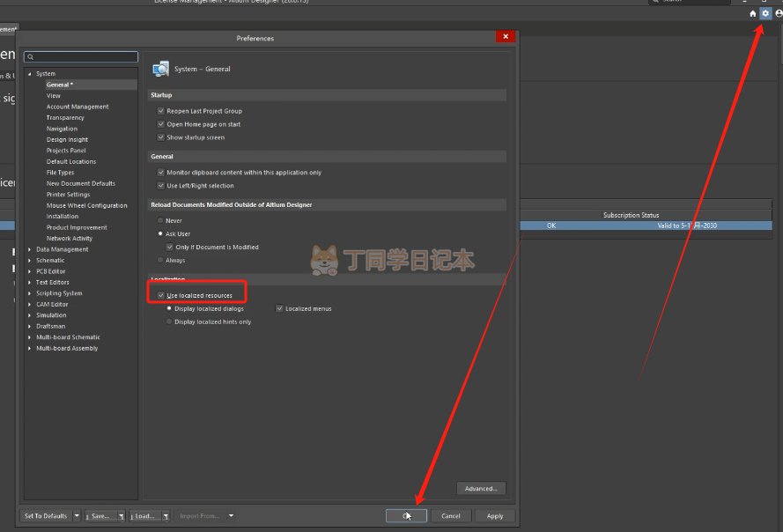Focus the Preferences search field
This screenshot has width=783, height=532.
(81, 57)
